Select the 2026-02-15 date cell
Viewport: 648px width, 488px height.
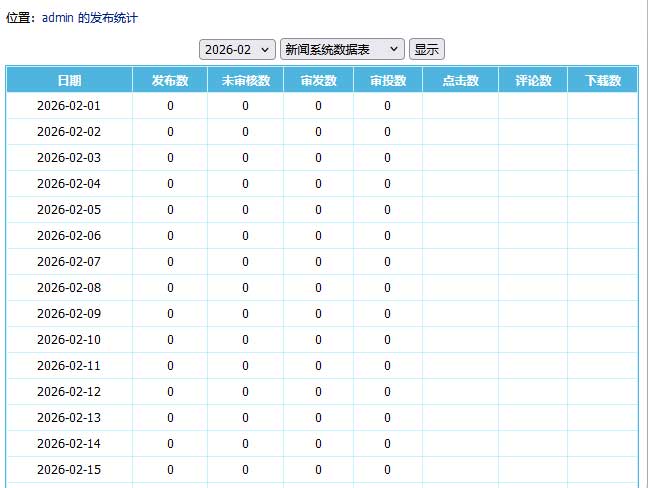[69, 469]
